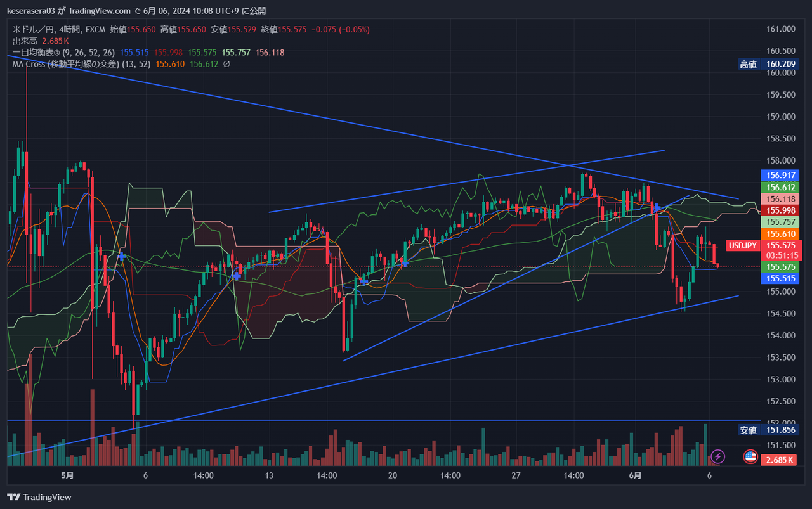Click the USDJPY current price label
The image size is (812, 509).
tap(743, 245)
